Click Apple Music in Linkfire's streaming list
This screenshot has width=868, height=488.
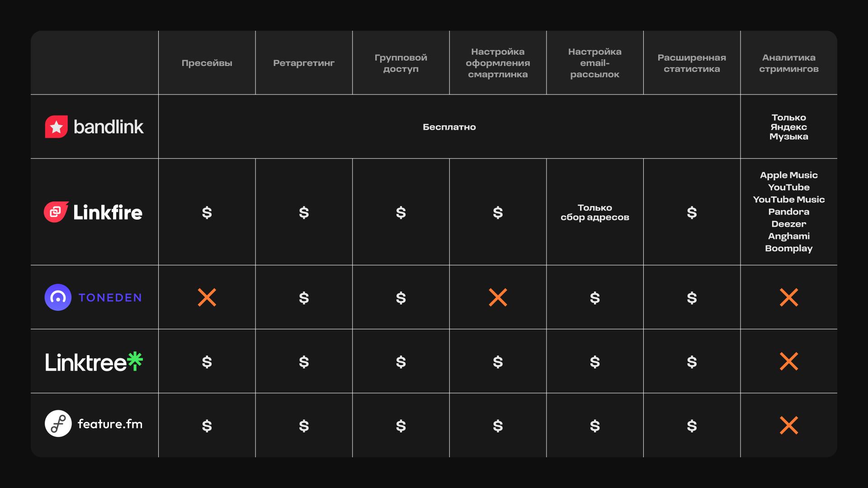click(x=789, y=175)
